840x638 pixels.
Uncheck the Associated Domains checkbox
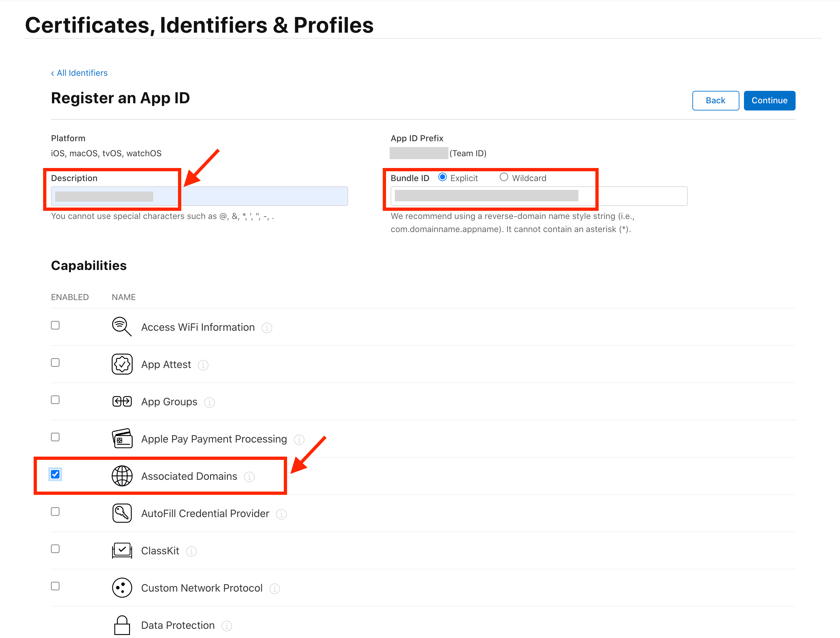55,474
